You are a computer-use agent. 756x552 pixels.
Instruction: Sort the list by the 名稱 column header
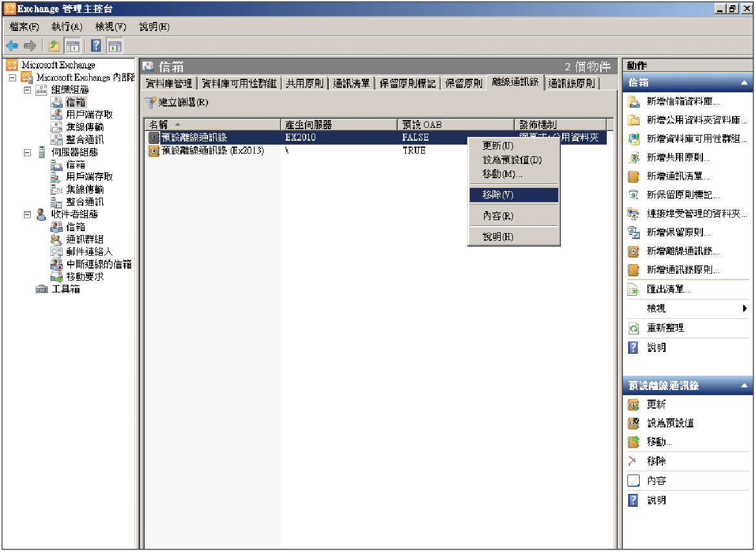(213, 125)
